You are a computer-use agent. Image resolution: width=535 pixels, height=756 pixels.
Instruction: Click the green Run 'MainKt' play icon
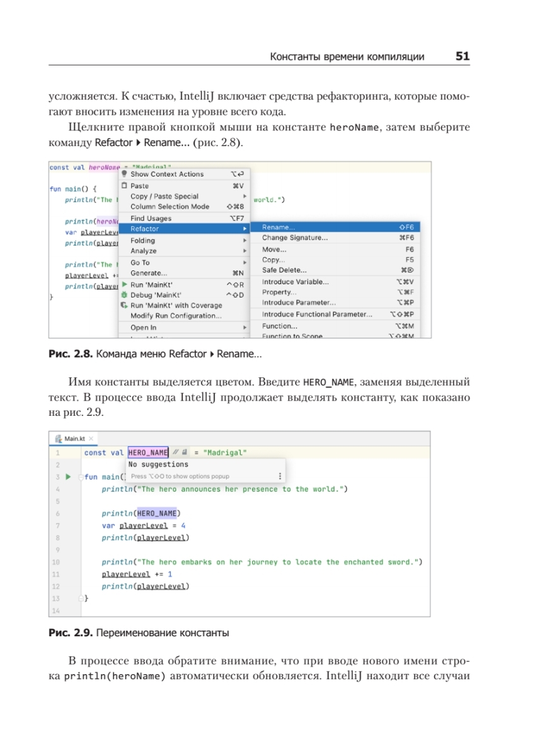point(125,284)
